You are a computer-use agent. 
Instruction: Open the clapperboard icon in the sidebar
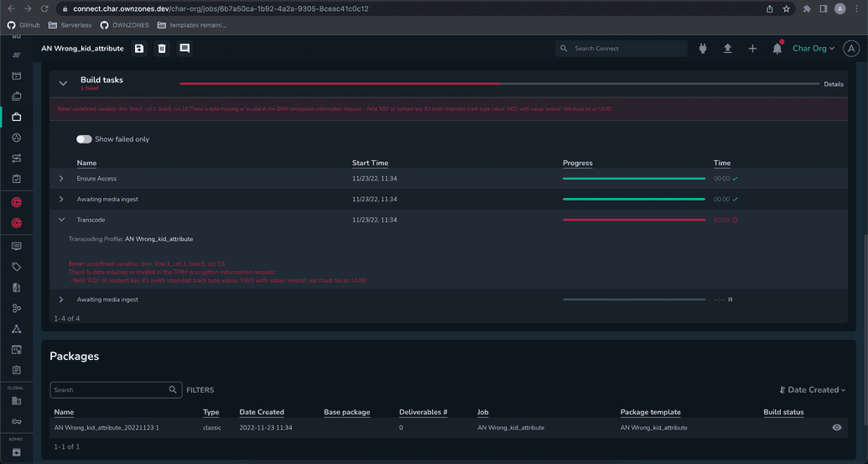(x=17, y=76)
